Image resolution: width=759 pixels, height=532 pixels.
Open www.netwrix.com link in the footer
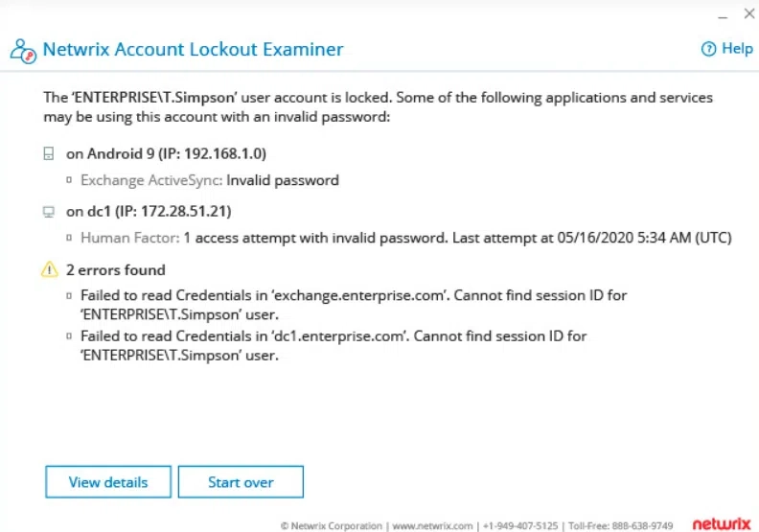[432, 526]
